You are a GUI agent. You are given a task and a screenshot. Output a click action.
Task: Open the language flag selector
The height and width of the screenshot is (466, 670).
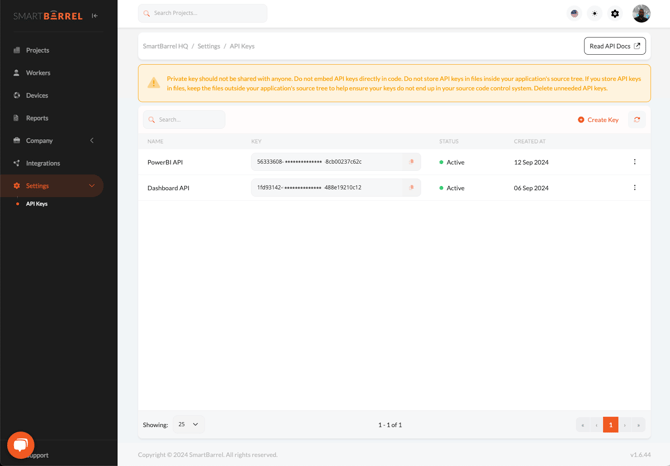coord(574,14)
